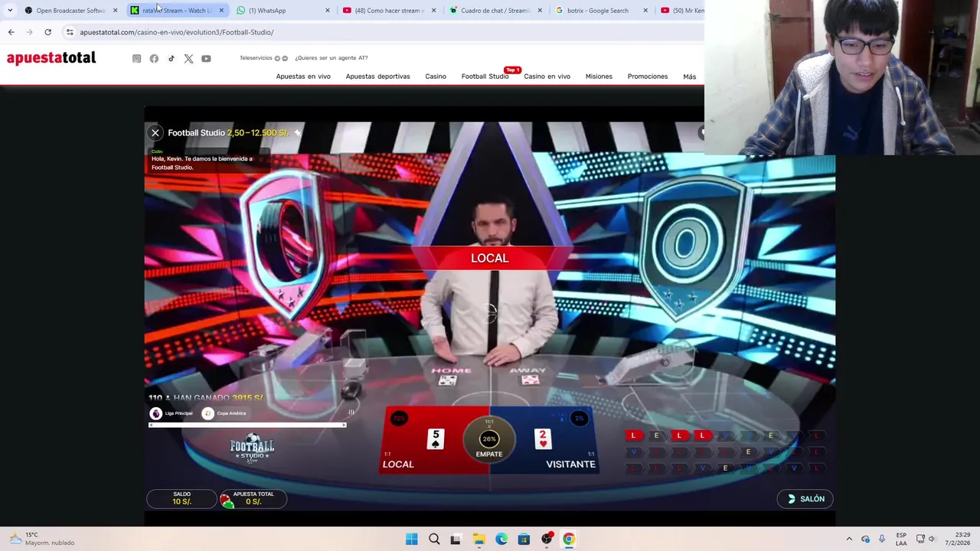Click the favorite star next to Football Studio limits
Screen dimensions: 980x551
tap(298, 132)
